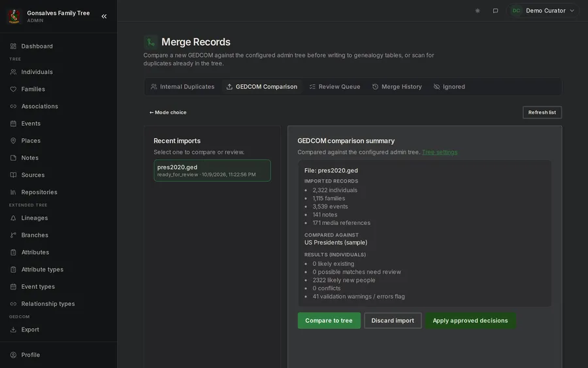Click the Individuals people icon in sidebar
This screenshot has width=588, height=368.
point(13,72)
